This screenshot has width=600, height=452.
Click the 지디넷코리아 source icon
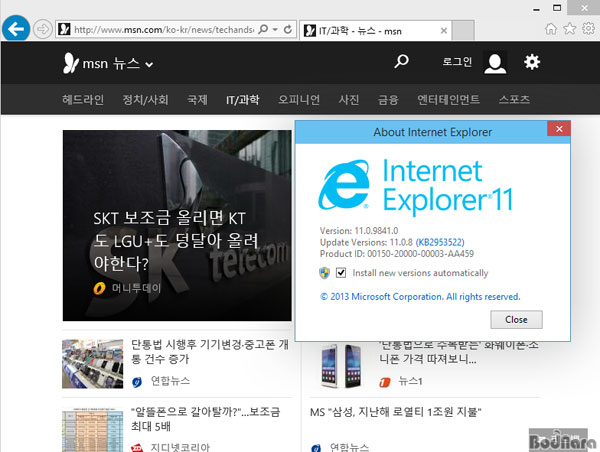point(137,447)
